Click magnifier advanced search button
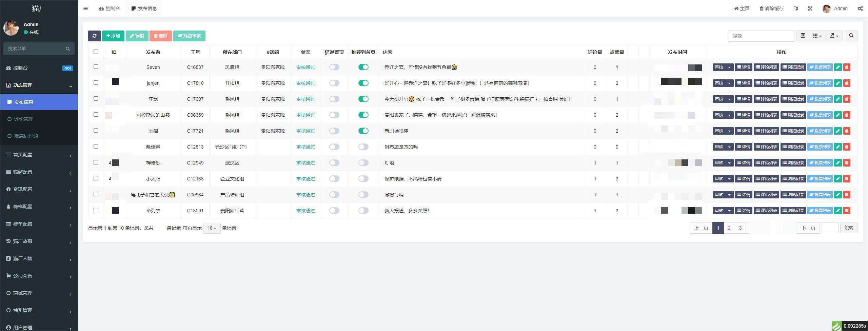868x331 pixels. pos(851,36)
